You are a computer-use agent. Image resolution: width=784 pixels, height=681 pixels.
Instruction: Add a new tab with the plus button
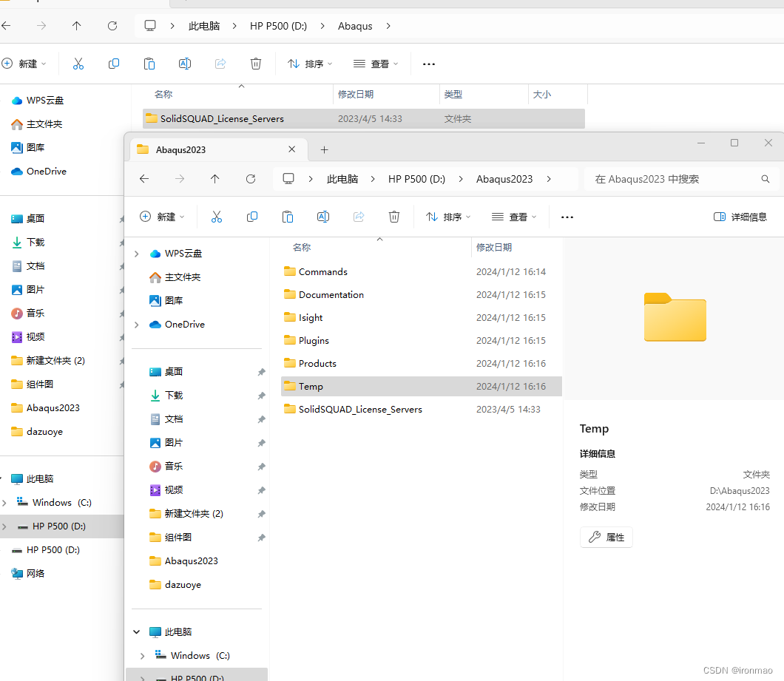324,149
